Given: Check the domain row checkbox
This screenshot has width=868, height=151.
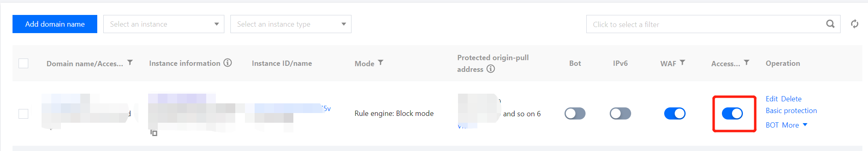Looking at the screenshot, I should [23, 114].
